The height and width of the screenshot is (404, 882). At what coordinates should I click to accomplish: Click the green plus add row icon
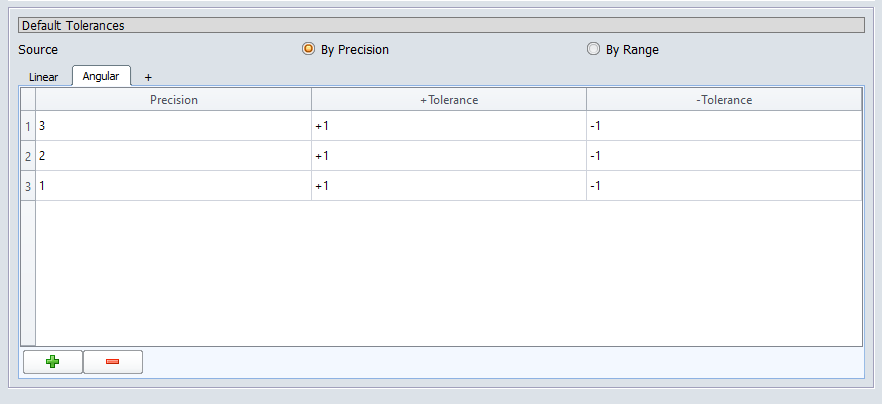point(52,362)
